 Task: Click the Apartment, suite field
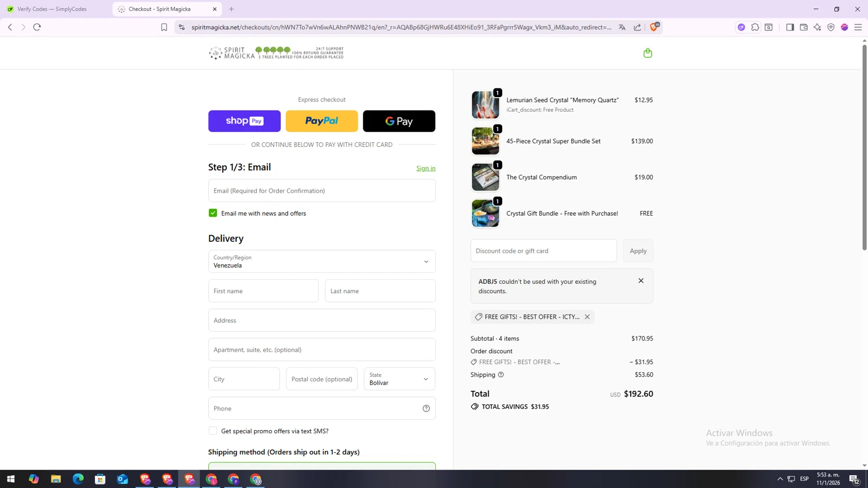322,350
